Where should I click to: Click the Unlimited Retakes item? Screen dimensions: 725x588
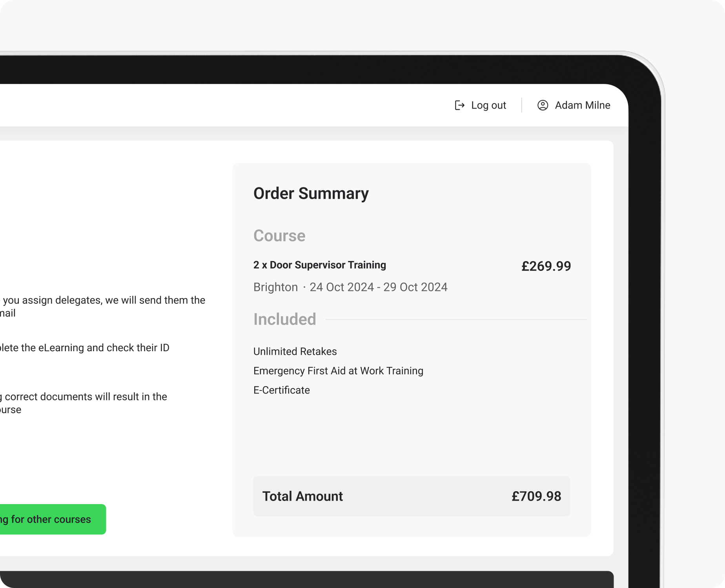[295, 352]
